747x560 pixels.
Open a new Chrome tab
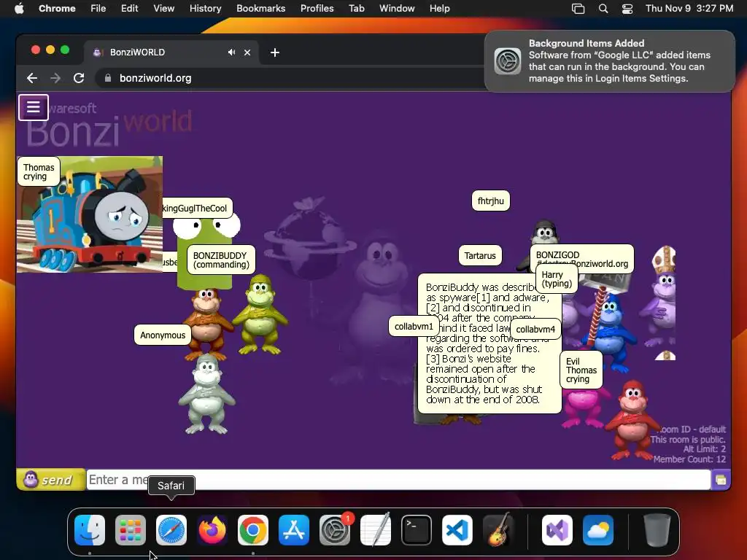click(x=275, y=52)
